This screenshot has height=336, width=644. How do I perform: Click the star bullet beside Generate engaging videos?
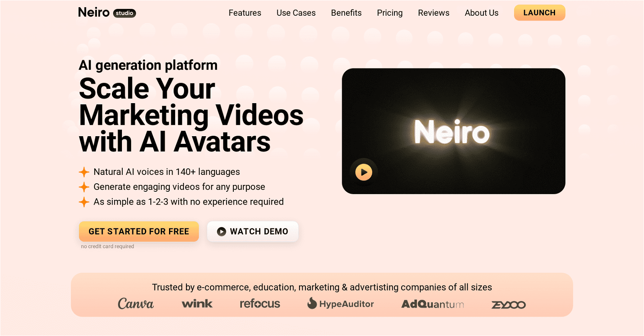[84, 187]
